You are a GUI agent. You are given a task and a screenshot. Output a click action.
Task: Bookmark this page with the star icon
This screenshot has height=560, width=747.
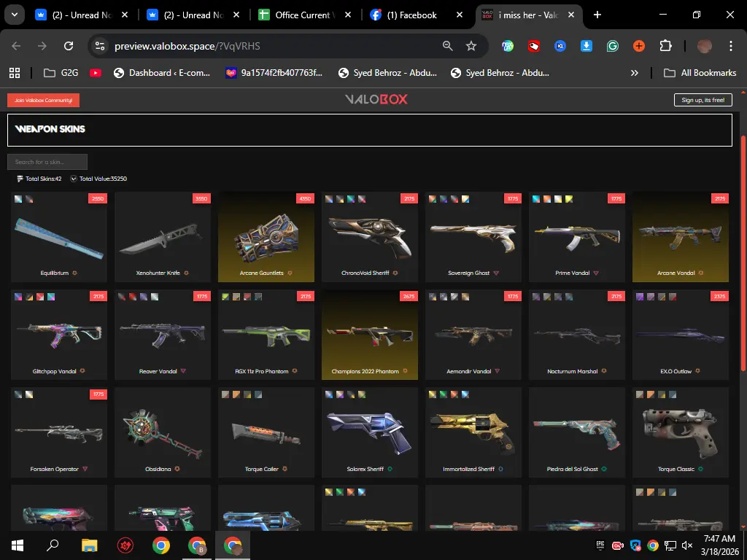(471, 46)
